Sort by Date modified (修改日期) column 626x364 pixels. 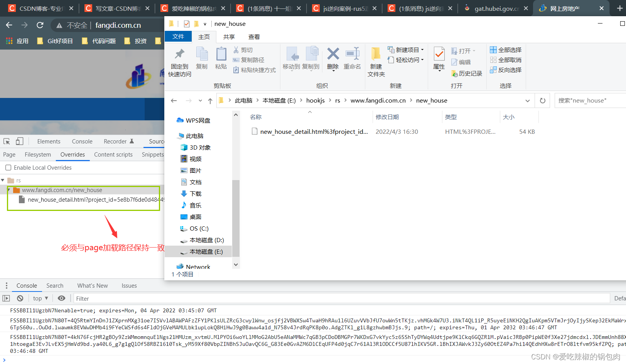(x=407, y=117)
